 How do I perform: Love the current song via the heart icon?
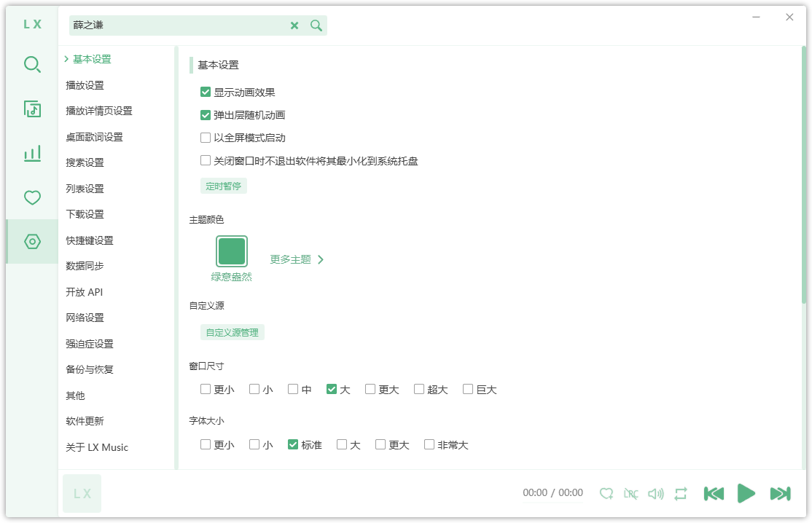606,493
